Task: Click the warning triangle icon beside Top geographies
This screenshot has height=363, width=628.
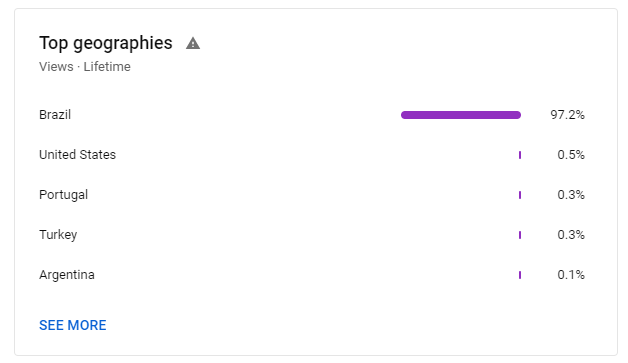Action: [x=193, y=43]
